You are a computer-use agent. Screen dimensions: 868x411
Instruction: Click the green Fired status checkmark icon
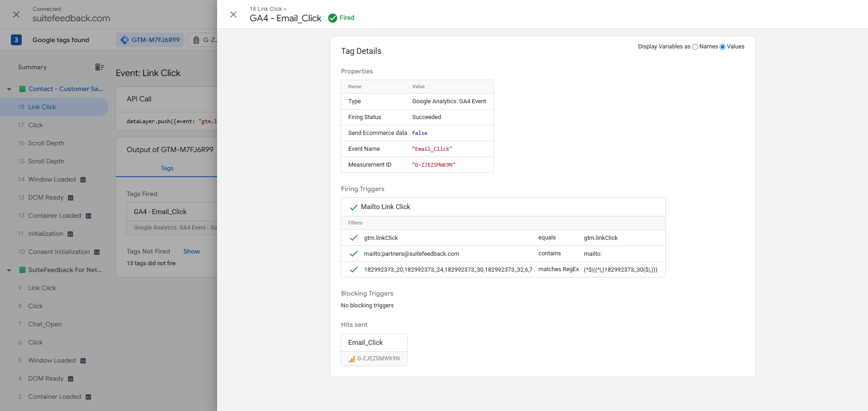332,18
